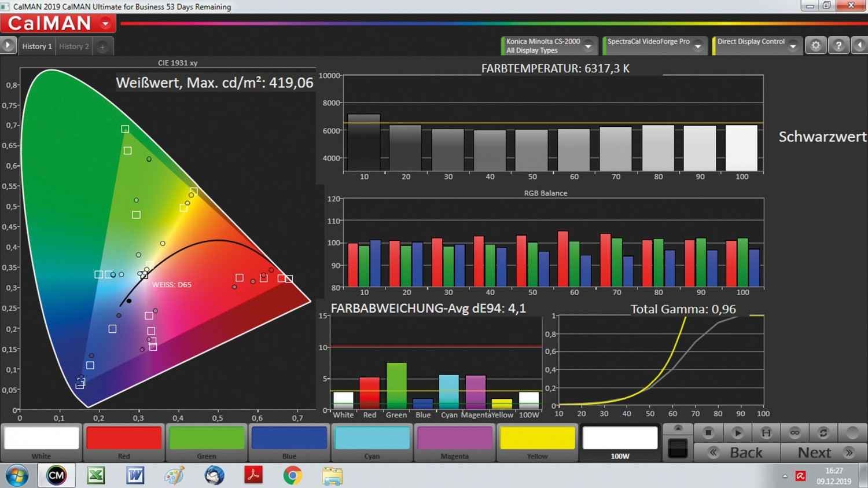Open help with the question mark icon
Image resolution: width=868 pixels, height=488 pixels.
(x=838, y=45)
